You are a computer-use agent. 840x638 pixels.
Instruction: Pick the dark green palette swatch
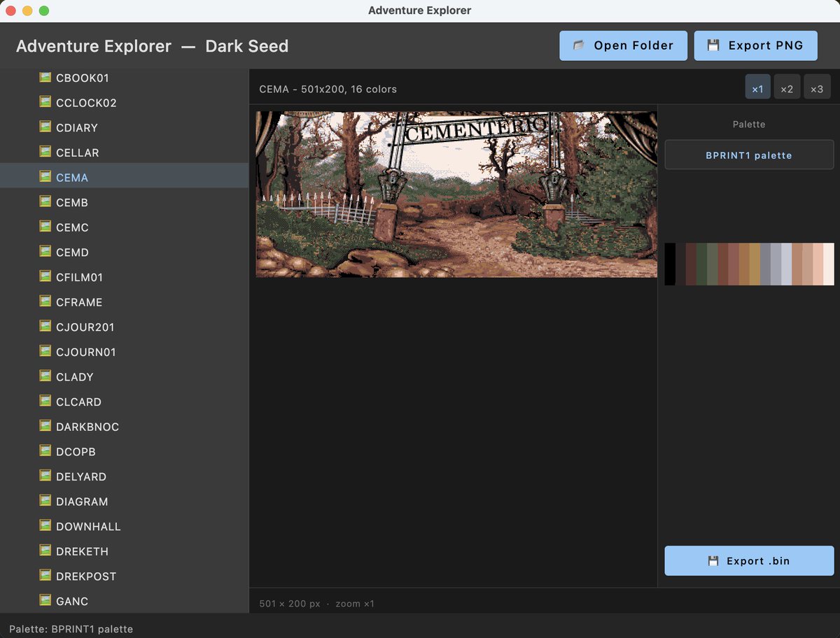click(701, 264)
